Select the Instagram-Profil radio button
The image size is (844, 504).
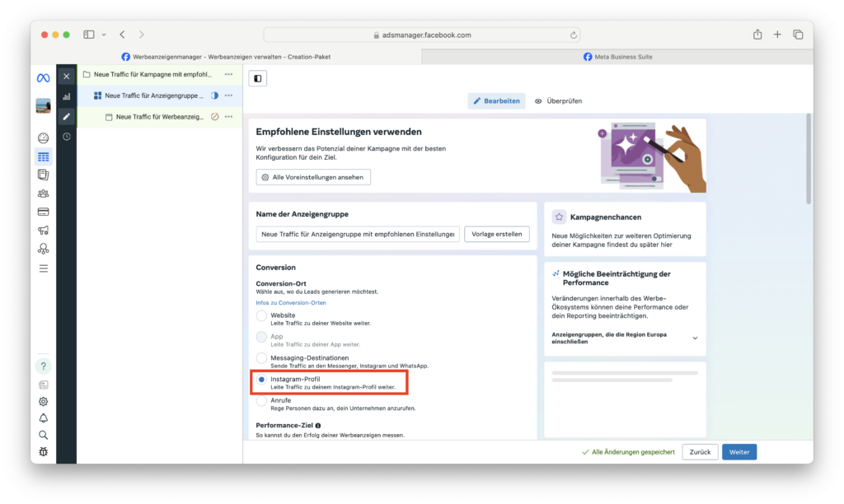pyautogui.click(x=261, y=380)
